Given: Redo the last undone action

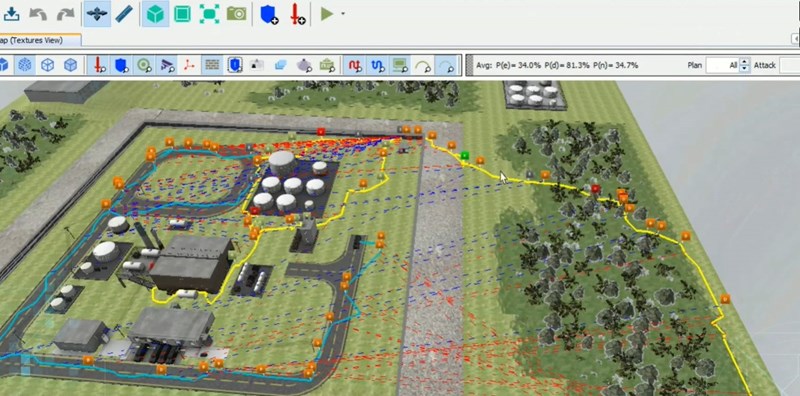Looking at the screenshot, I should tap(65, 14).
